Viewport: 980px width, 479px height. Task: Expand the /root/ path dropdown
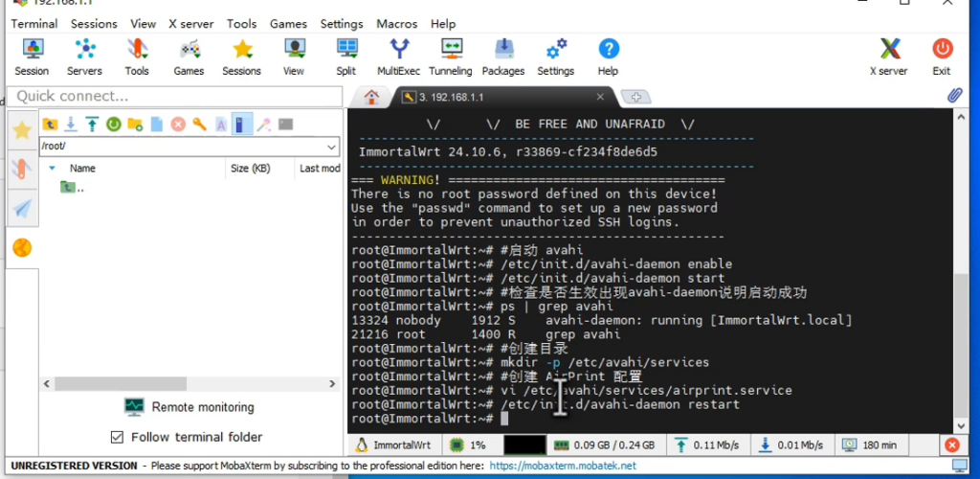click(x=331, y=147)
